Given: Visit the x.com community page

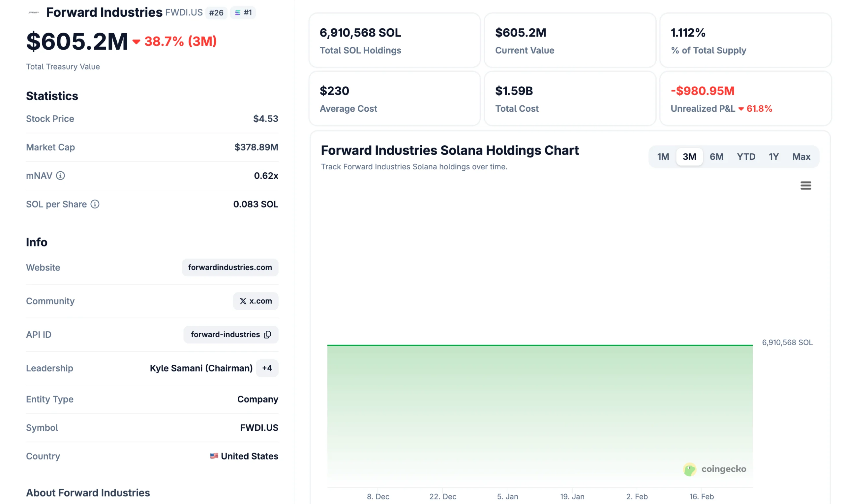Looking at the screenshot, I should (x=256, y=301).
